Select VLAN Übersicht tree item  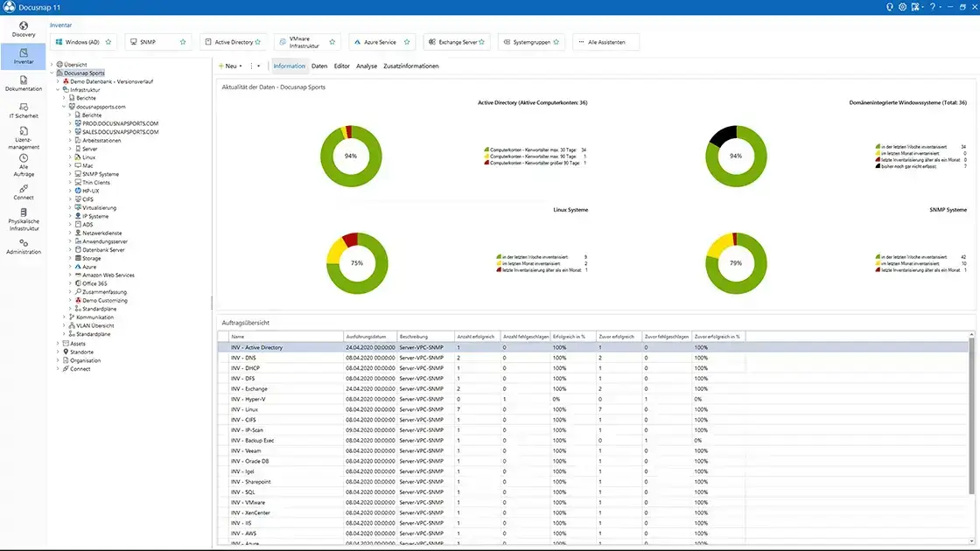coord(94,325)
